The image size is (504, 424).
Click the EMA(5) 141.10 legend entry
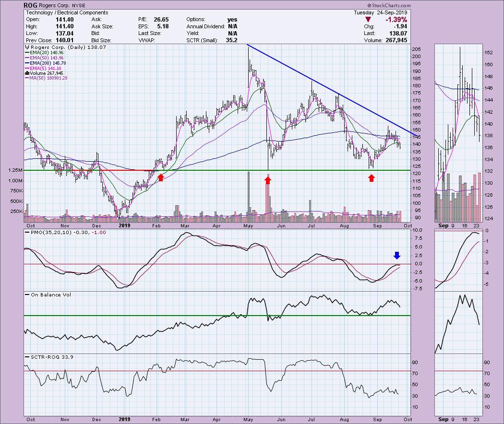coord(43,69)
